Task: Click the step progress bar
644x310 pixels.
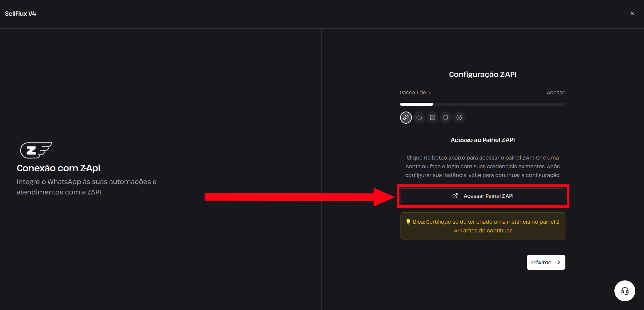Action: [x=483, y=104]
